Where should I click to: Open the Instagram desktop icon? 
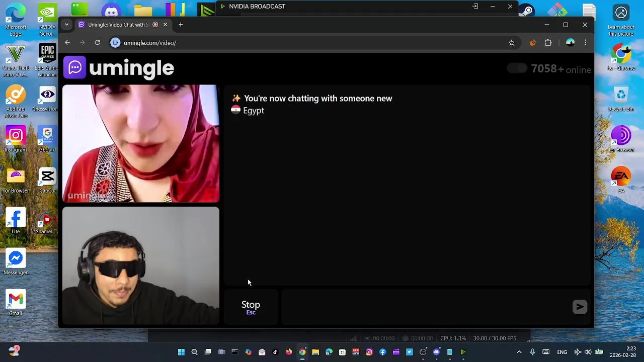click(x=16, y=139)
